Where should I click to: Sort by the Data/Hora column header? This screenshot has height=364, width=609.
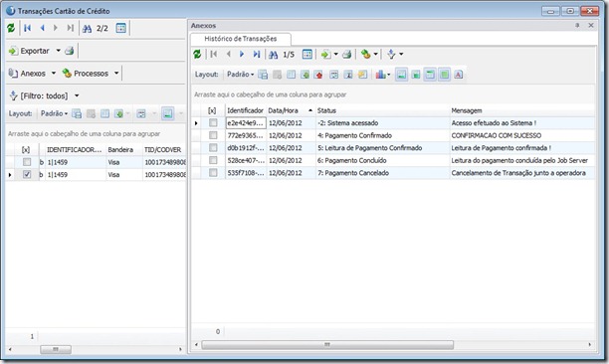point(291,110)
